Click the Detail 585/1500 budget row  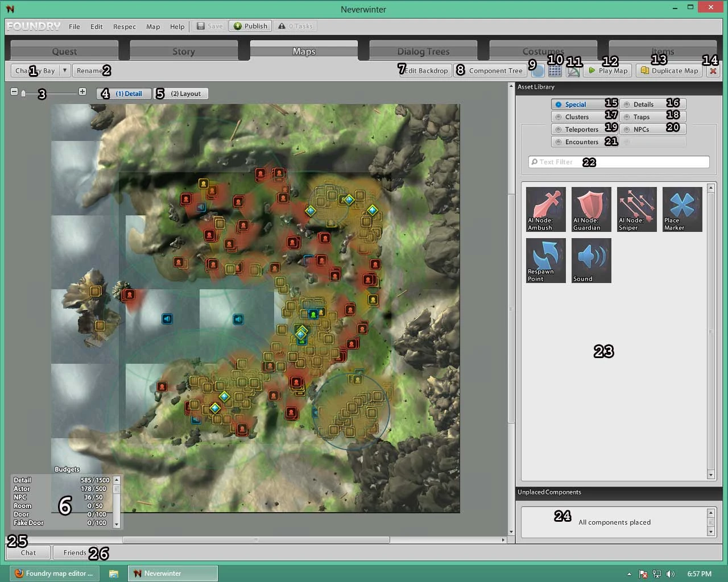point(61,480)
